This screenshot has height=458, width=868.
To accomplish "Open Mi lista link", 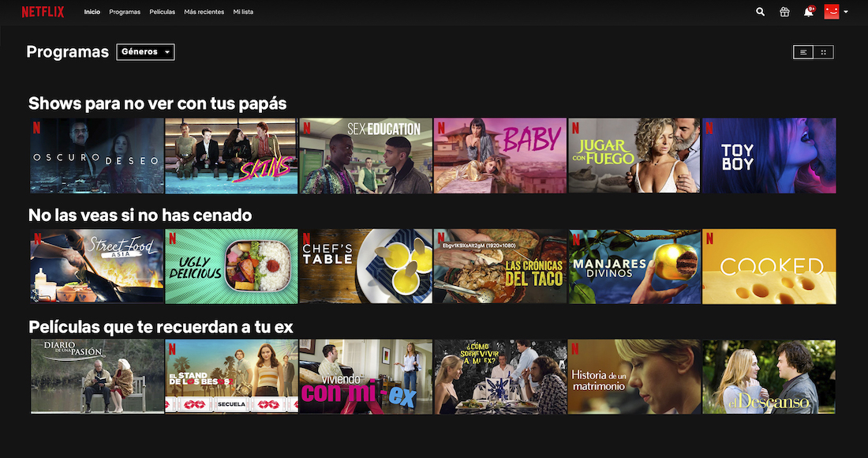I will click(243, 12).
